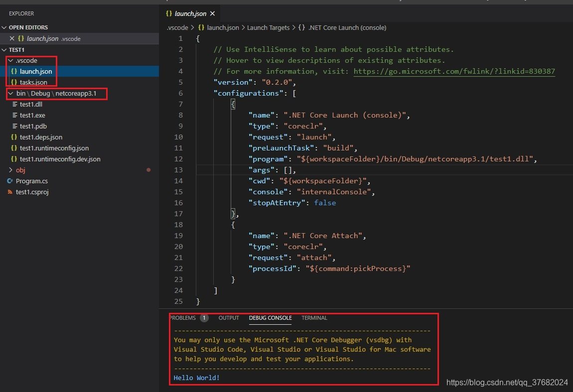573x392 pixels.
Task: Click the EXPLORER panel title
Action: (x=21, y=13)
